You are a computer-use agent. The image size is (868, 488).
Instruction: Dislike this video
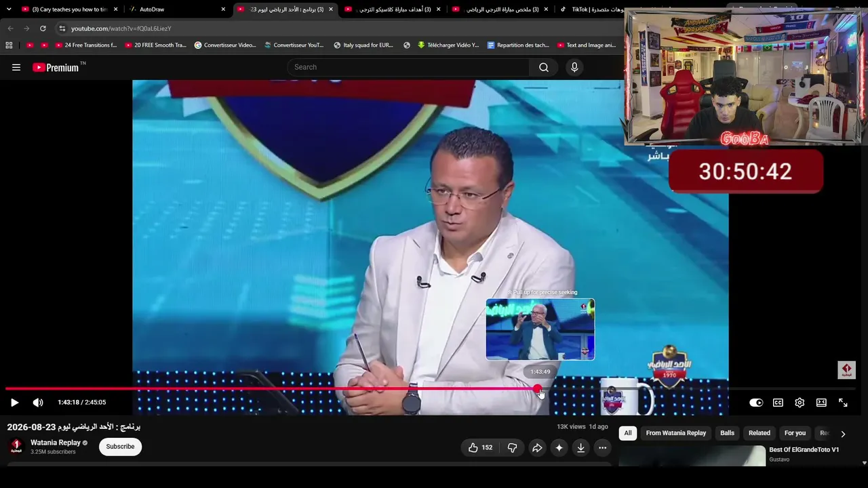(512, 447)
